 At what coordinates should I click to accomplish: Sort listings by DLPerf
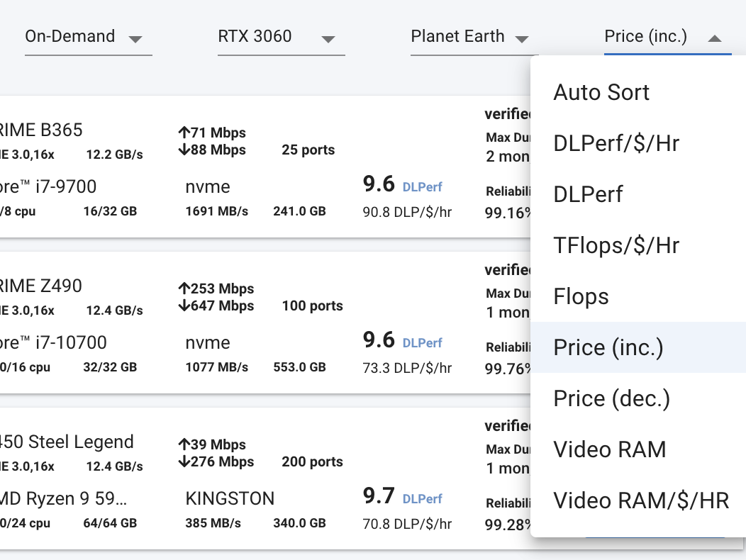tap(588, 194)
